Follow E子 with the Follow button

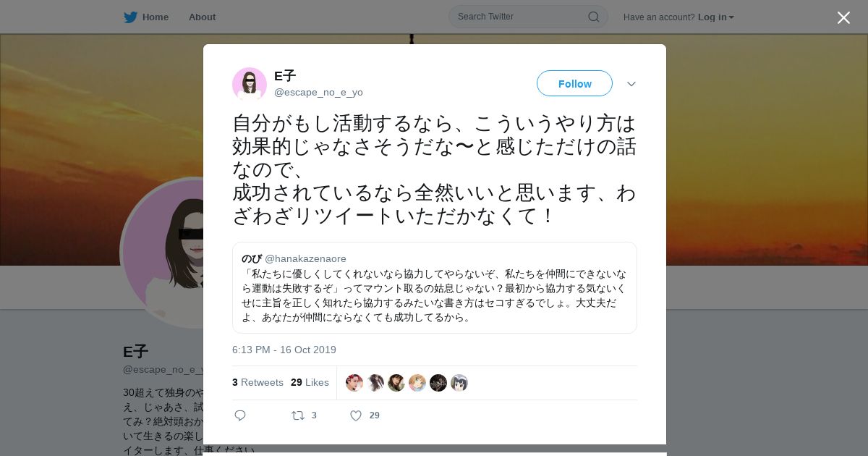[574, 83]
